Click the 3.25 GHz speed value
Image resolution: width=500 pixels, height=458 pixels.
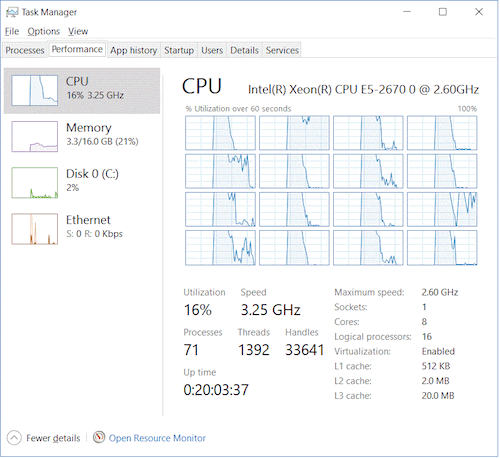[271, 310]
